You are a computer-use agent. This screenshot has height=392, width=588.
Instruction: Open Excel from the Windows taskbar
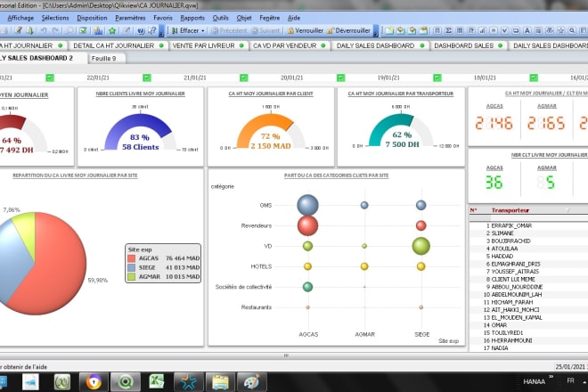157,382
